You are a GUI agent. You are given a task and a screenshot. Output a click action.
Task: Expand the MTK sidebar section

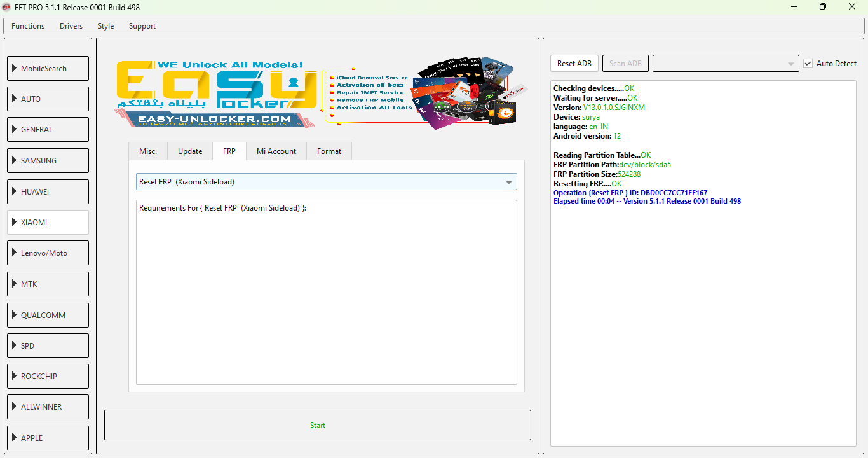point(48,284)
